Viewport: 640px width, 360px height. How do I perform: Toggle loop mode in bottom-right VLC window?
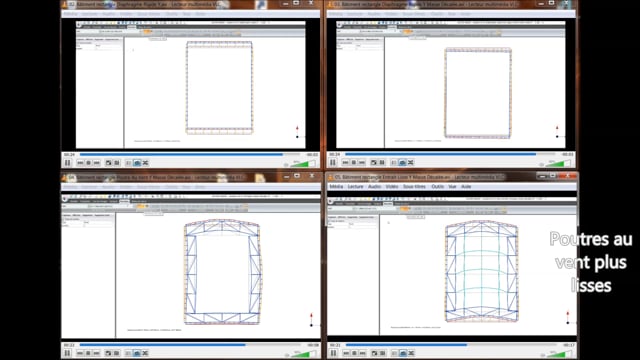point(403,353)
